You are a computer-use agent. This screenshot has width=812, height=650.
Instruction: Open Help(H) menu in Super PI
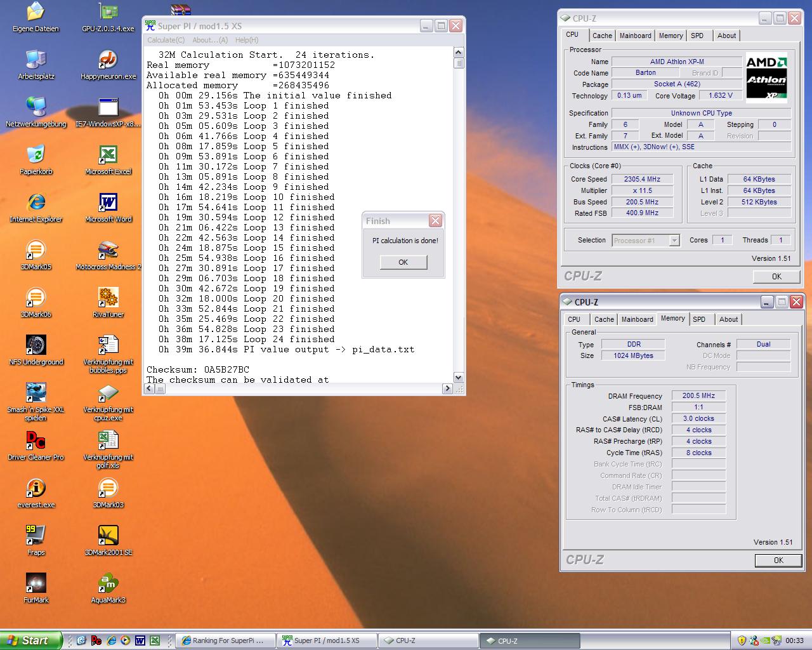[x=247, y=40]
